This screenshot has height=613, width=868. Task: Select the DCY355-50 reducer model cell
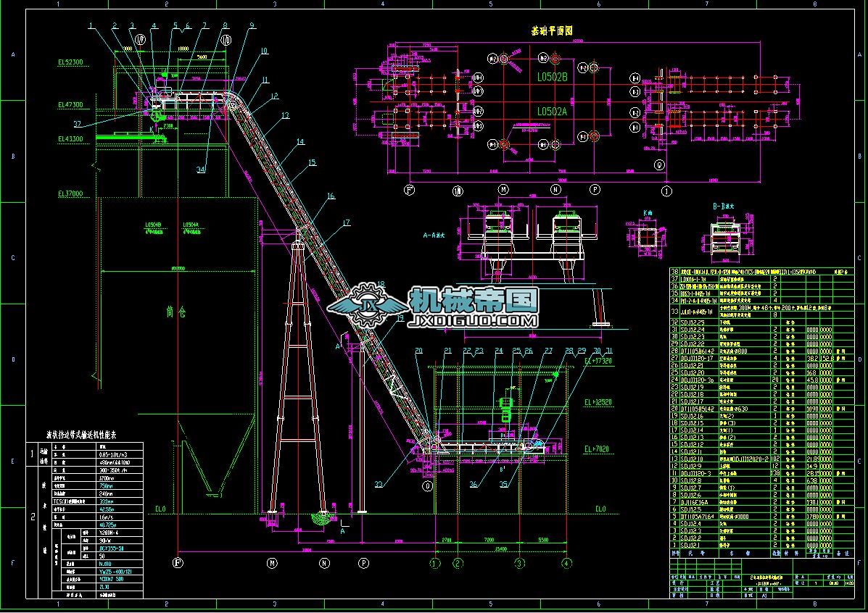click(111, 549)
